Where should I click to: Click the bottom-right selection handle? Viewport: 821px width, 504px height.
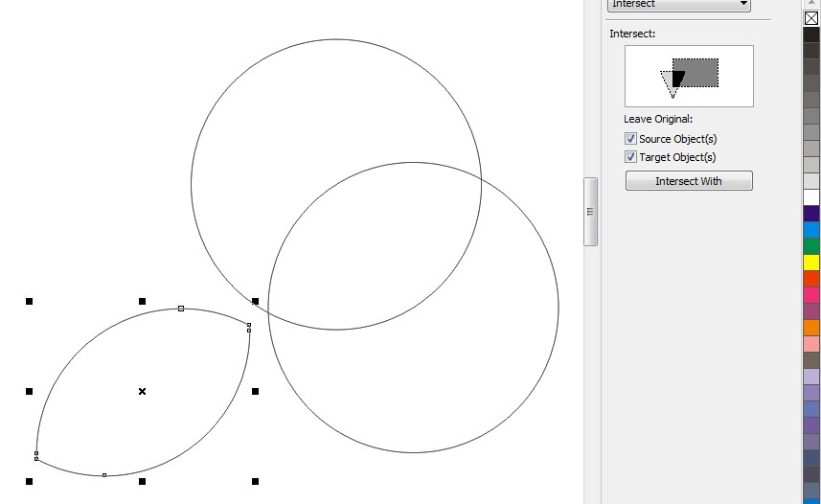tap(255, 481)
